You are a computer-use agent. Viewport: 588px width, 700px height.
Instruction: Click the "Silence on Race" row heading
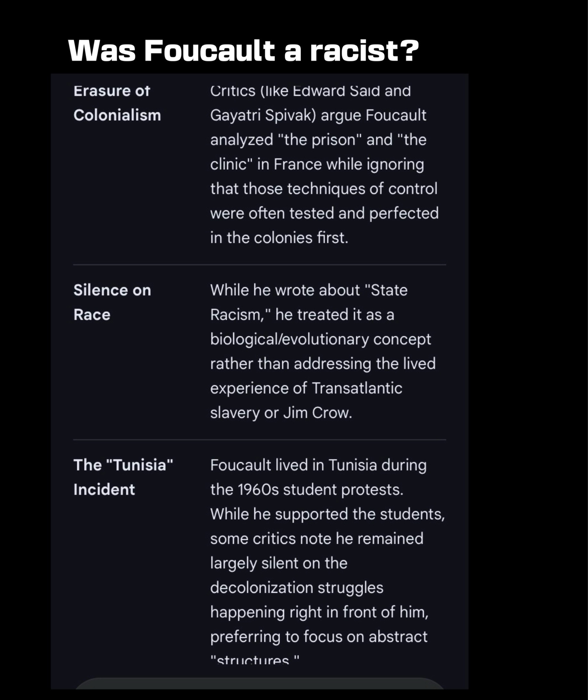(x=112, y=302)
